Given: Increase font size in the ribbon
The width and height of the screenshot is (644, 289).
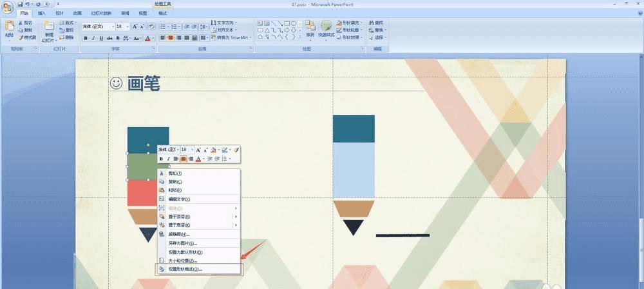Looking at the screenshot, I should pyautogui.click(x=135, y=26).
